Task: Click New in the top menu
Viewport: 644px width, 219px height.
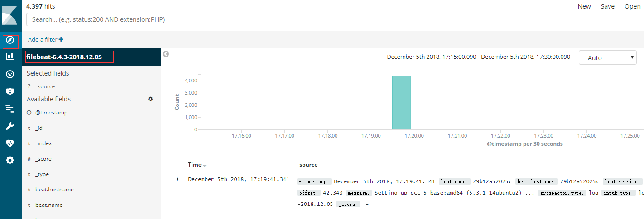Action: (584, 6)
